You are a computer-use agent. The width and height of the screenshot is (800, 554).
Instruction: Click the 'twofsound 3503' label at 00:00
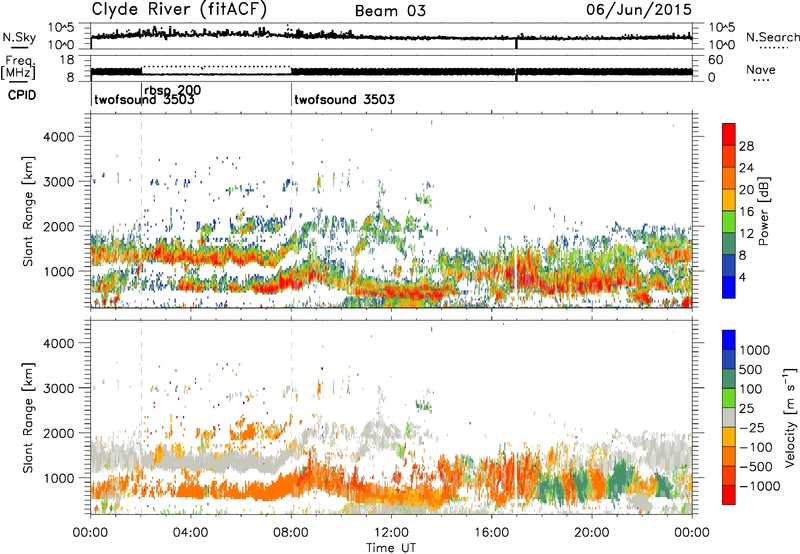tap(144, 100)
